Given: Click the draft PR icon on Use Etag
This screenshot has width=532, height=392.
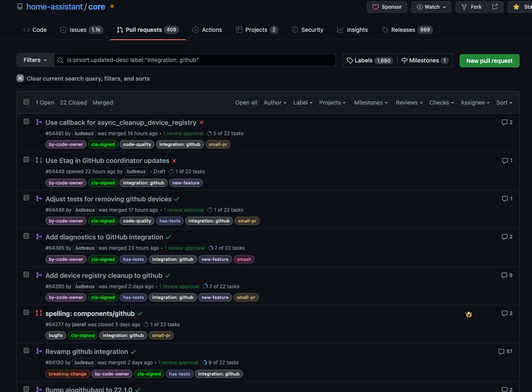Looking at the screenshot, I should pos(39,160).
